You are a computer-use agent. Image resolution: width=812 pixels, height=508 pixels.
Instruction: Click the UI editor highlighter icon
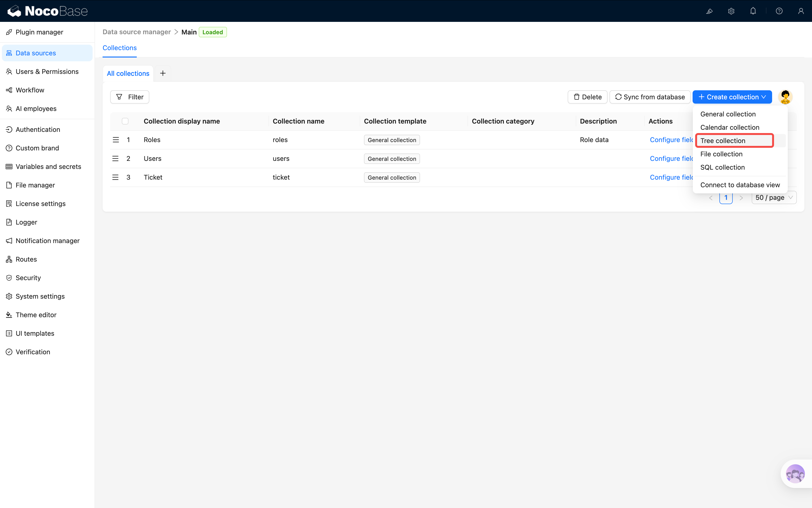click(x=709, y=11)
